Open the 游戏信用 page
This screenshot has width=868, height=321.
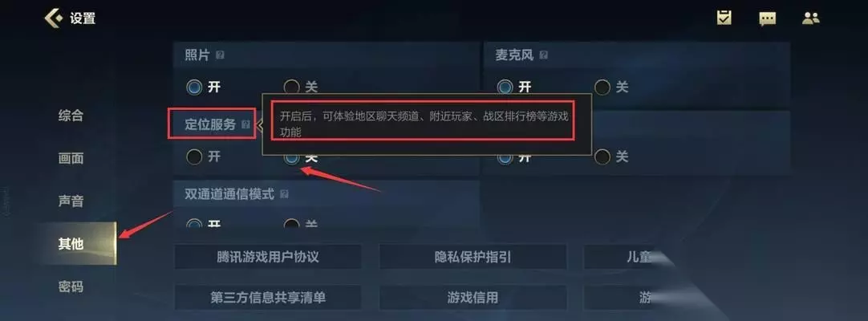473,297
